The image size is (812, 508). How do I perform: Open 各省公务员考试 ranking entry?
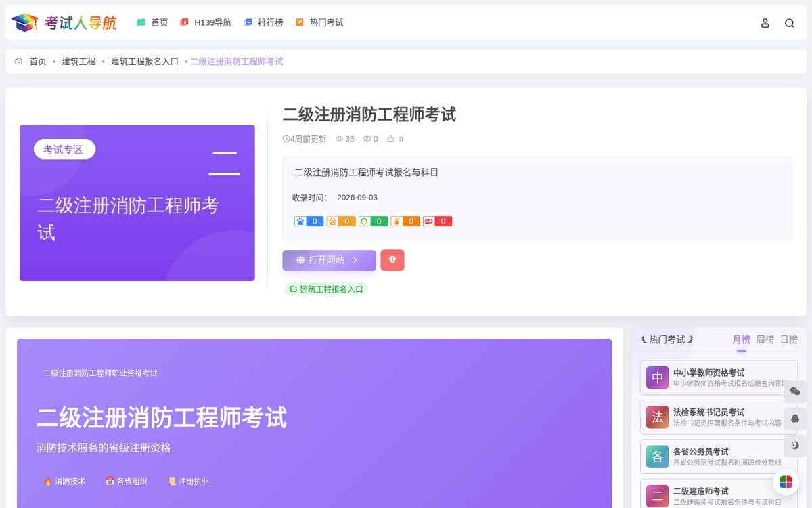tap(719, 457)
